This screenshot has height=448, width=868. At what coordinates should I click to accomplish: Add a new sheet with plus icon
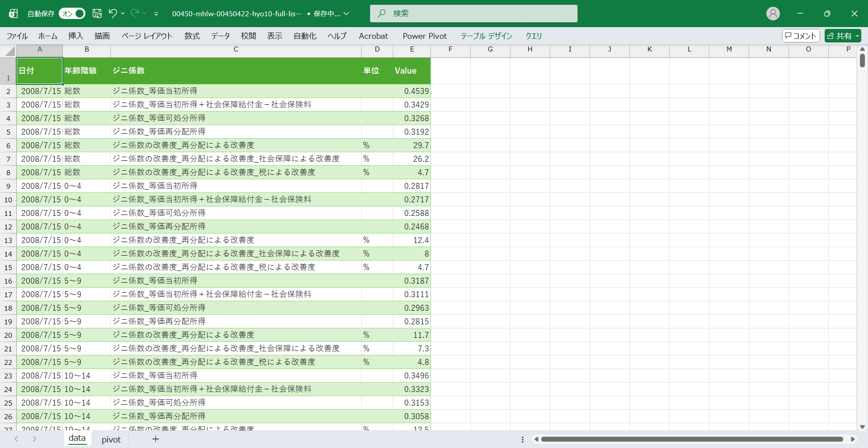(x=156, y=439)
